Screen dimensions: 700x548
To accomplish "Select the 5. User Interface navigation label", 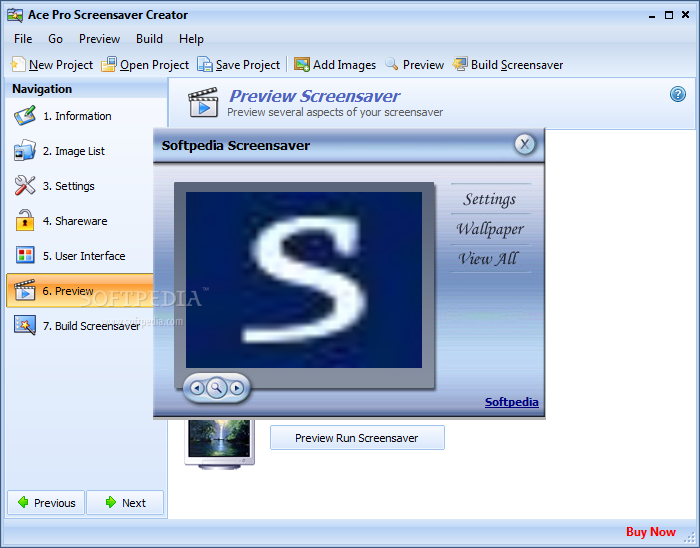I will 84,256.
